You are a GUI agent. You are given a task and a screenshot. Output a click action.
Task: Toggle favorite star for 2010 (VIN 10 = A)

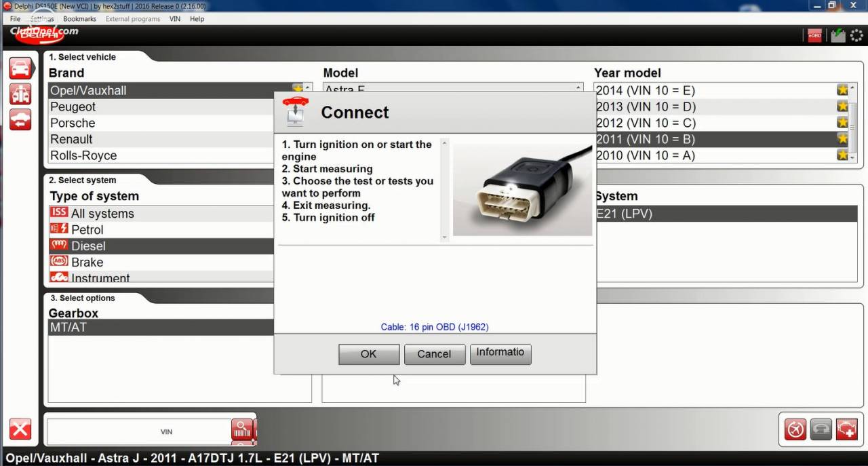click(842, 155)
